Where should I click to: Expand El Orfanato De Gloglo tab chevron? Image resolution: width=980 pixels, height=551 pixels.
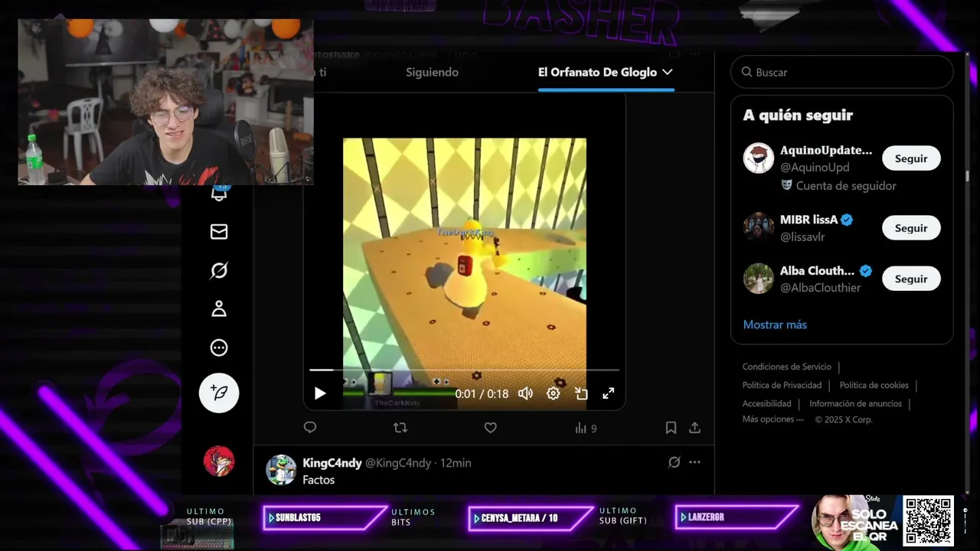[668, 72]
